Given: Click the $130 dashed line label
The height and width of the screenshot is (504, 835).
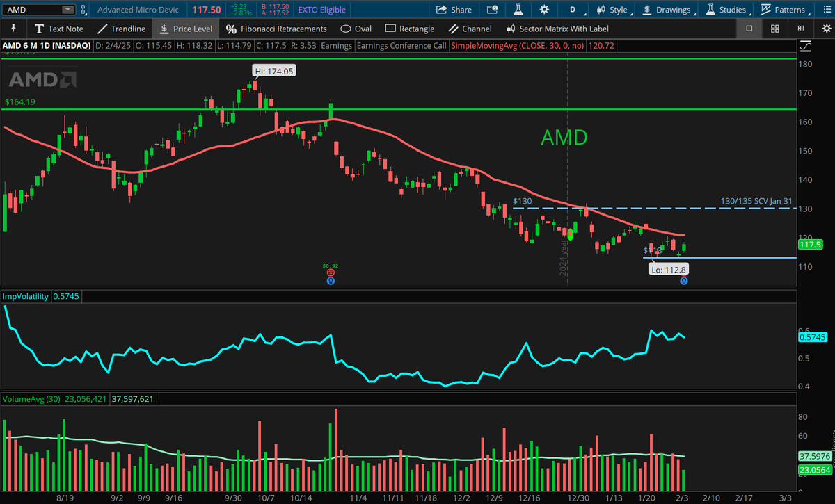Looking at the screenshot, I should tap(522, 201).
